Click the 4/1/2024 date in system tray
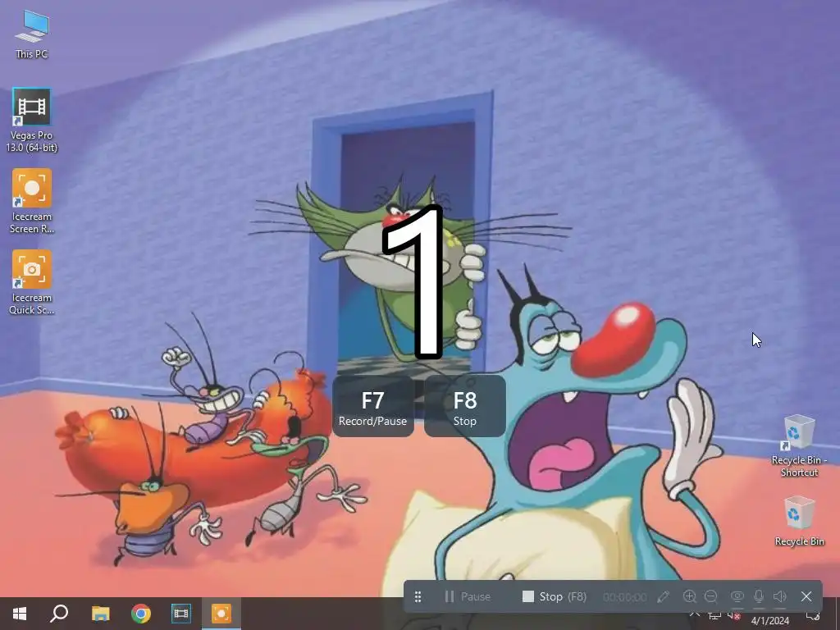The height and width of the screenshot is (630, 840). 769,621
